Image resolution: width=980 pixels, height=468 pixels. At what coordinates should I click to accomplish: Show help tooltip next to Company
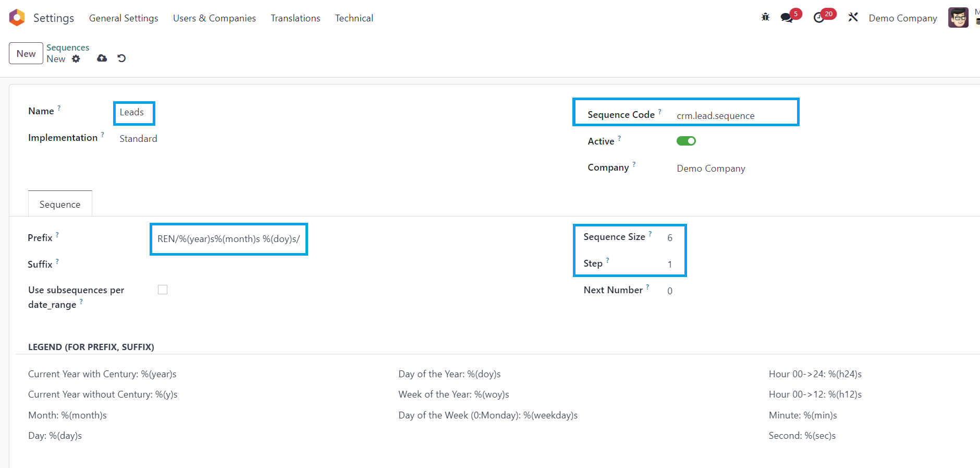click(634, 164)
